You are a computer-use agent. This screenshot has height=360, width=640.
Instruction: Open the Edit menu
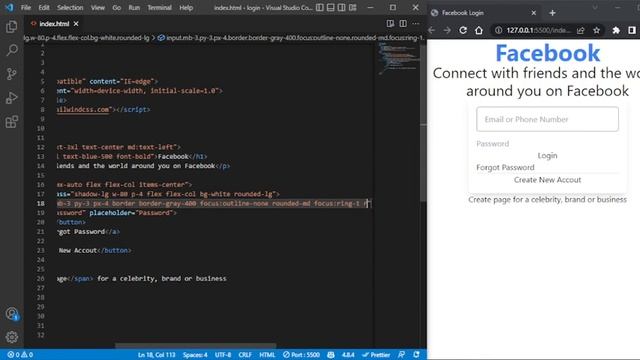[x=44, y=7]
